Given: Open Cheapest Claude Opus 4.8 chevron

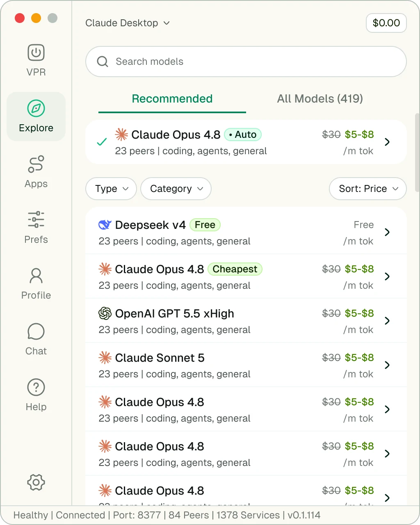Looking at the screenshot, I should 387,276.
